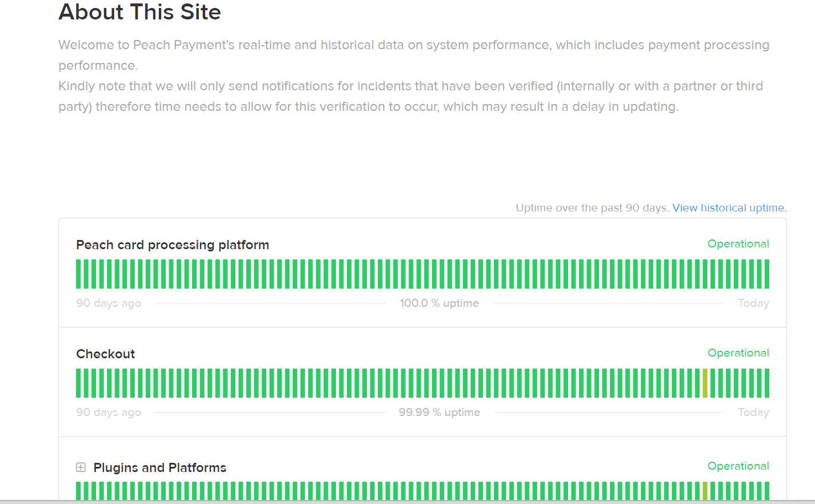The image size is (815, 504).
Task: Open the View historical uptime link
Action: [729, 208]
